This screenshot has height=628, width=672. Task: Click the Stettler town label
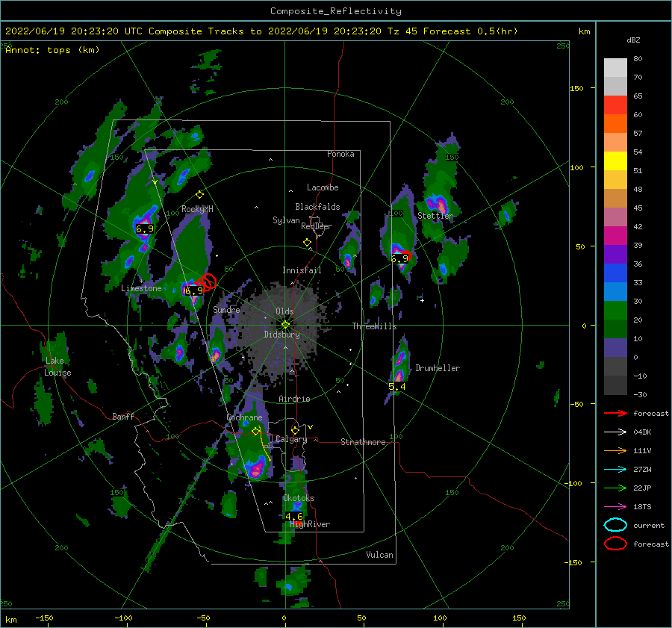click(435, 216)
